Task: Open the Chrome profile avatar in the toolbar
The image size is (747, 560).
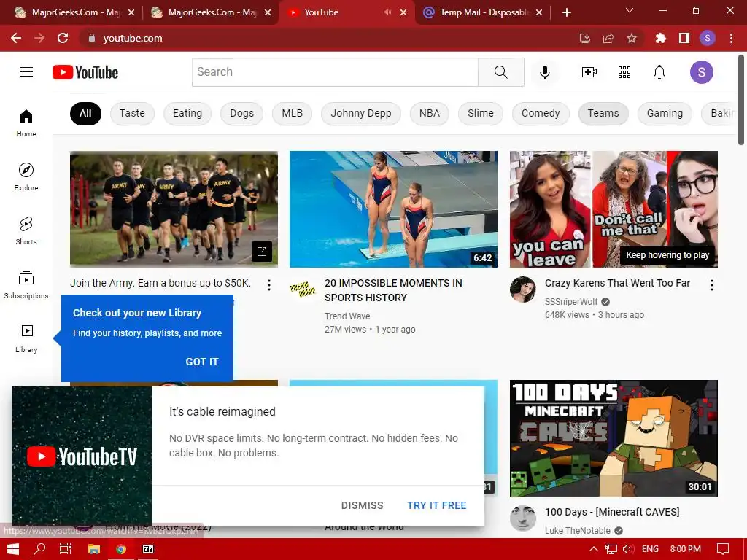Action: pyautogui.click(x=708, y=38)
